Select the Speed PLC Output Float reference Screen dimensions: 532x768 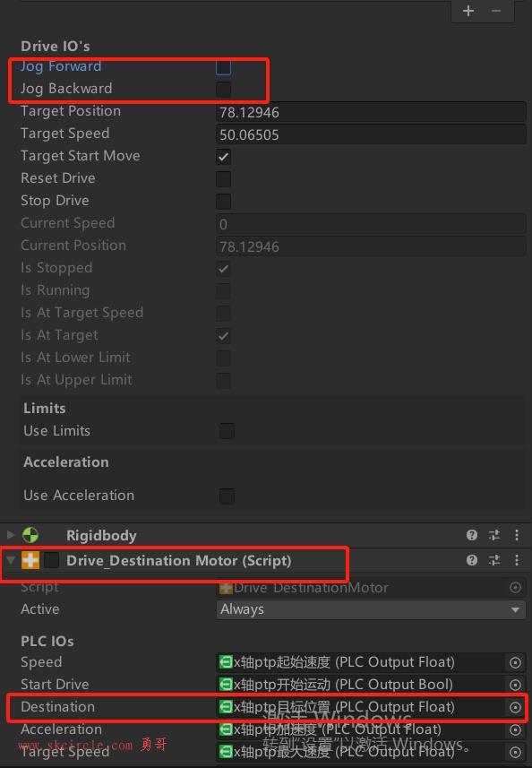click(360, 662)
